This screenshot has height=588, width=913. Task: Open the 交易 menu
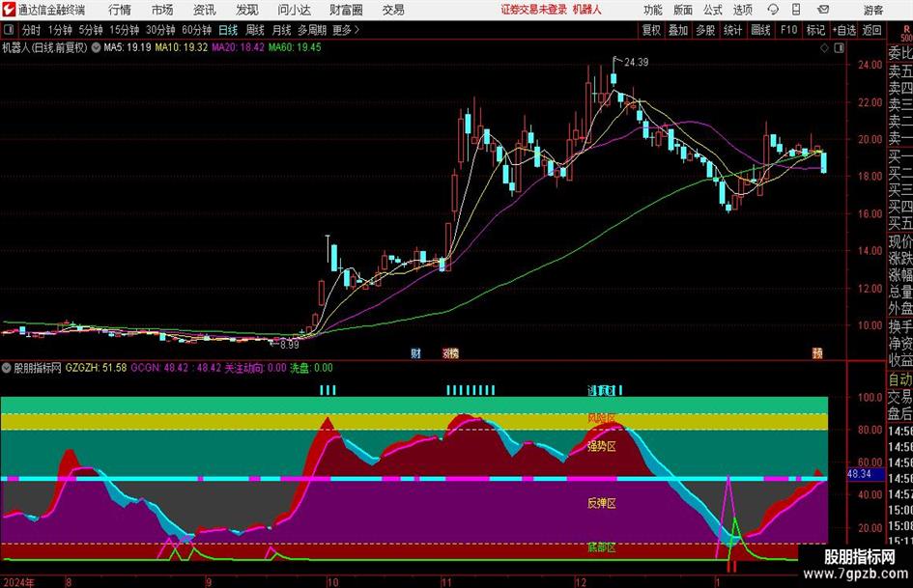pos(393,10)
